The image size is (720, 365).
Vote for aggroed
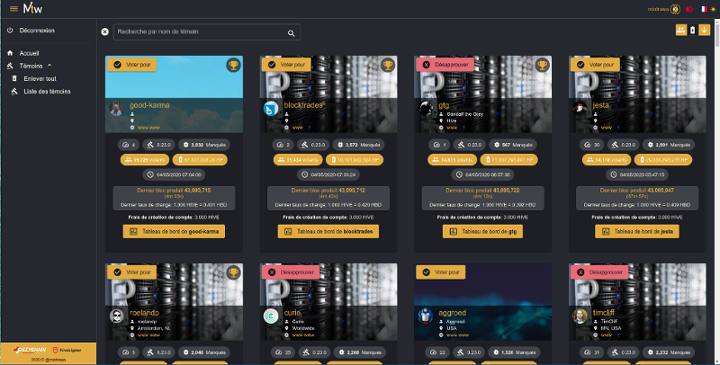441,272
